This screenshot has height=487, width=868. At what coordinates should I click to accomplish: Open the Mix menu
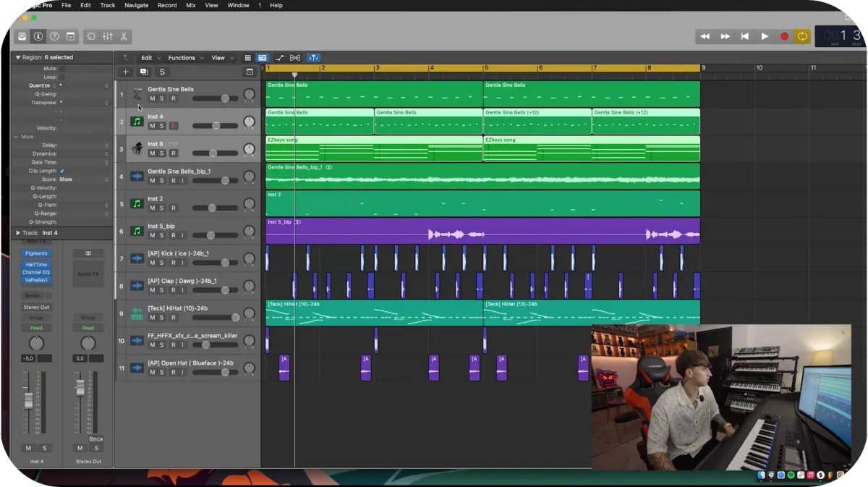(190, 5)
